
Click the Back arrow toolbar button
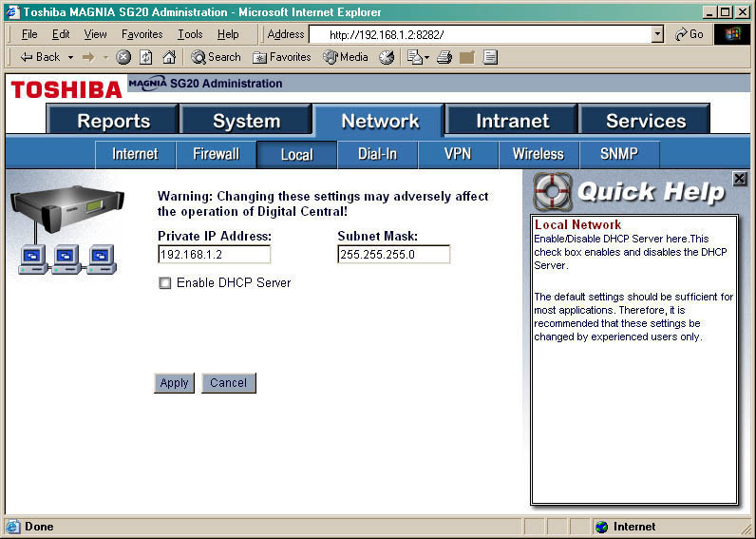(x=40, y=57)
